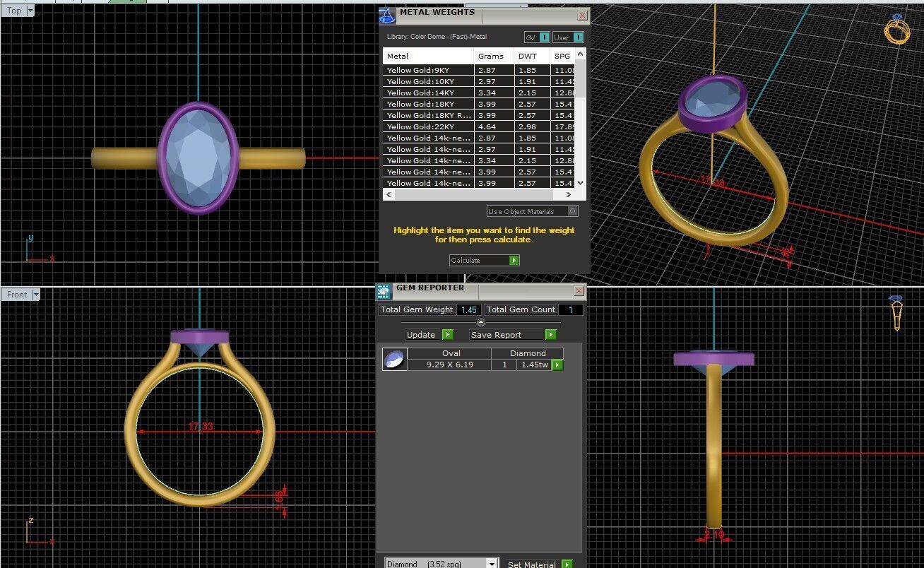
Task: Click the Metal Weights panel scale icon
Action: pyautogui.click(x=386, y=16)
